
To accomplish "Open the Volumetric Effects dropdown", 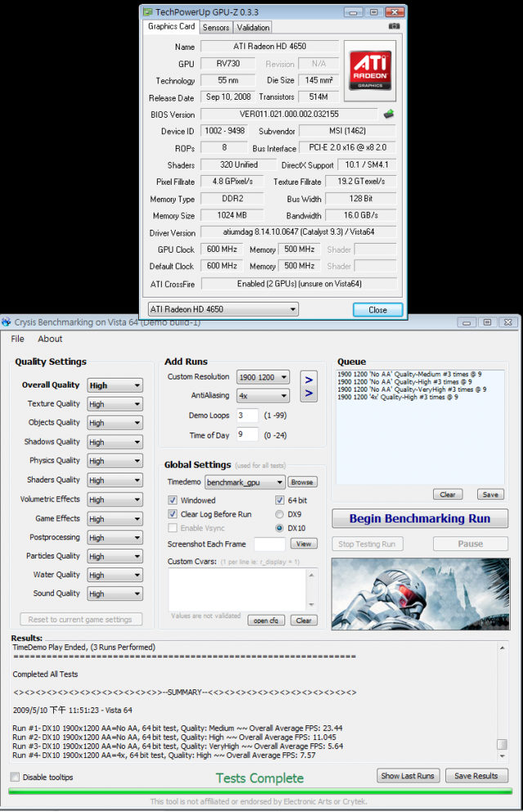I will [x=115, y=499].
